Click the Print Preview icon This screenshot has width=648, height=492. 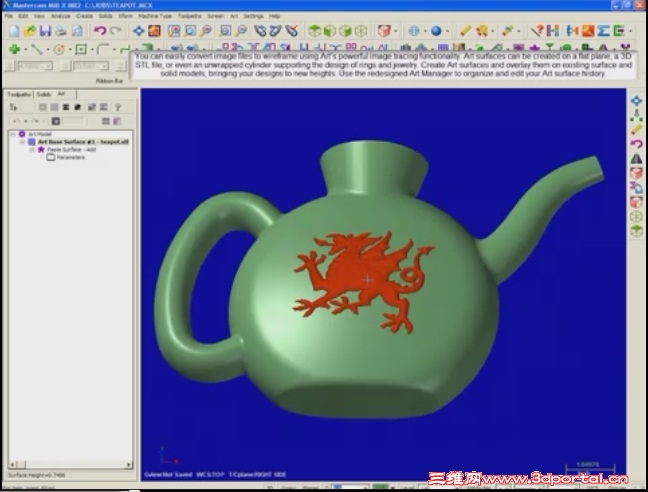(x=77, y=31)
